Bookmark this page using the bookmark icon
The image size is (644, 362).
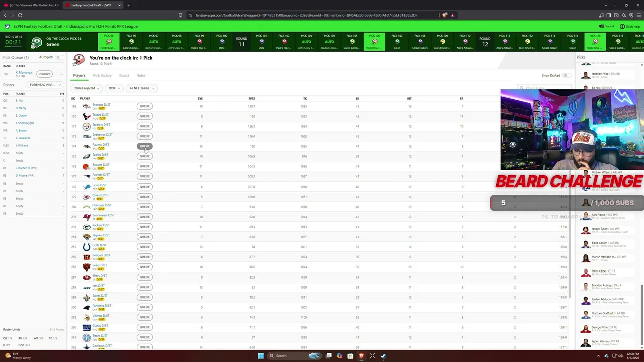coord(181,15)
